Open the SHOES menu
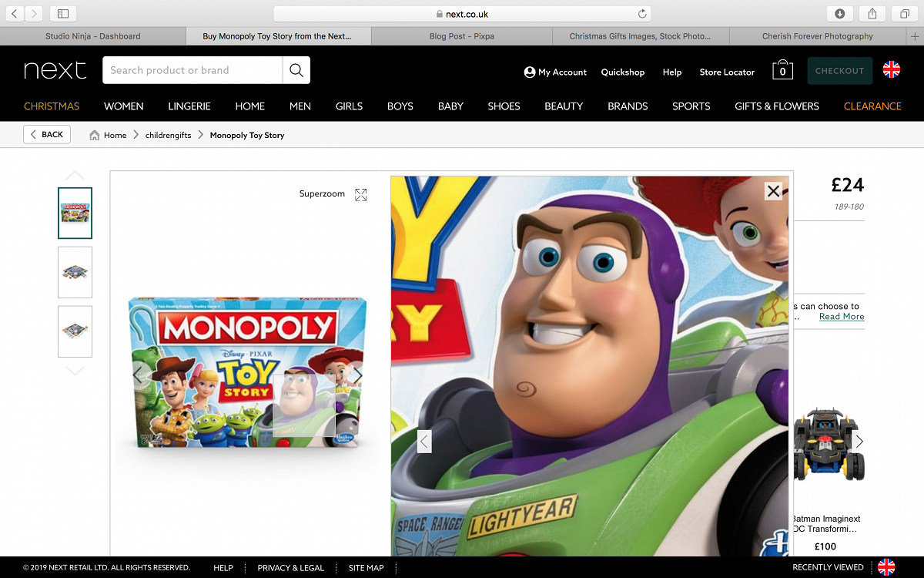924x578 pixels. tap(504, 106)
